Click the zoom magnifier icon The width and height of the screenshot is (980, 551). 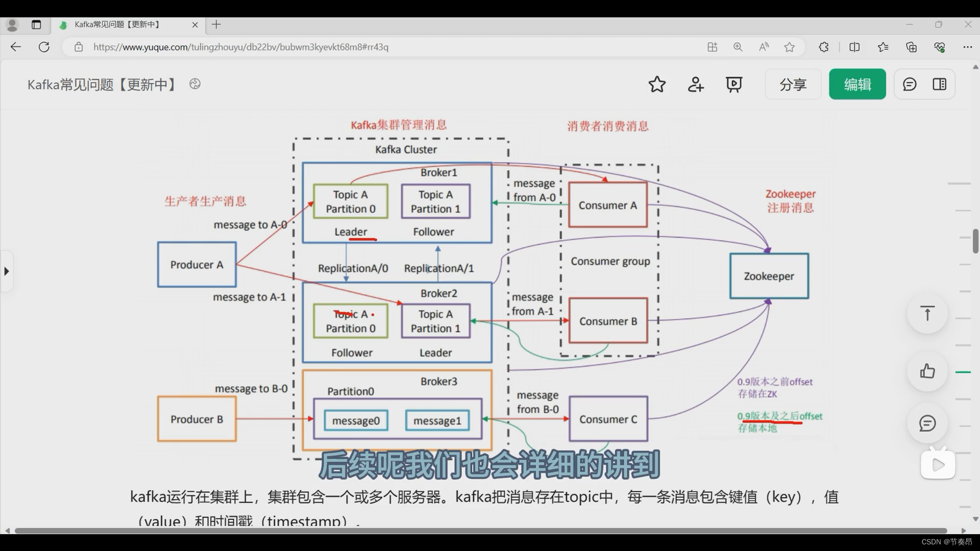pyautogui.click(x=738, y=47)
